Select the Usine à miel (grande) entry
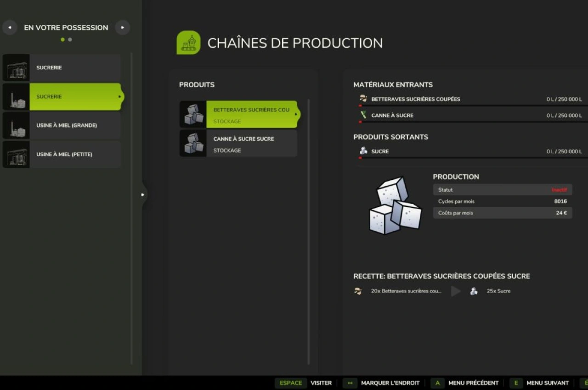Screen dimensions: 588x390 [x=67, y=125]
